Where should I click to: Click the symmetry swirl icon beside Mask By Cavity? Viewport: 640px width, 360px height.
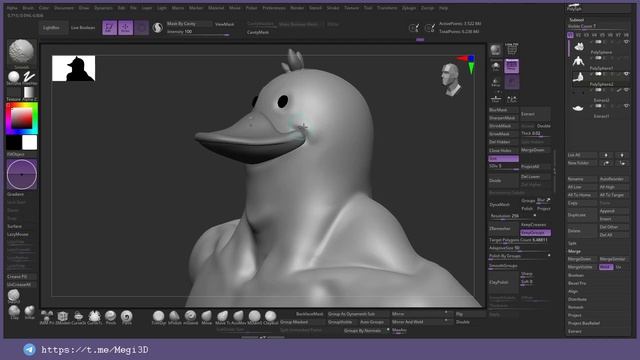point(157,28)
